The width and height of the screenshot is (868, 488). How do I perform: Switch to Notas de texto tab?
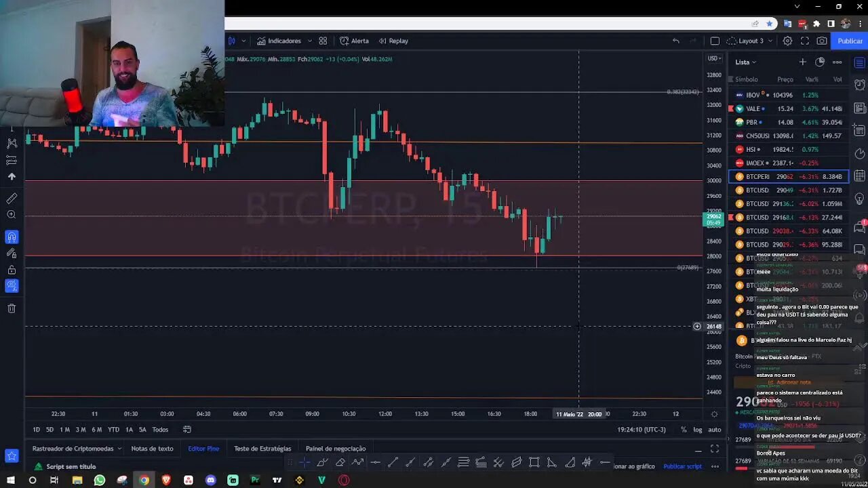coord(152,449)
